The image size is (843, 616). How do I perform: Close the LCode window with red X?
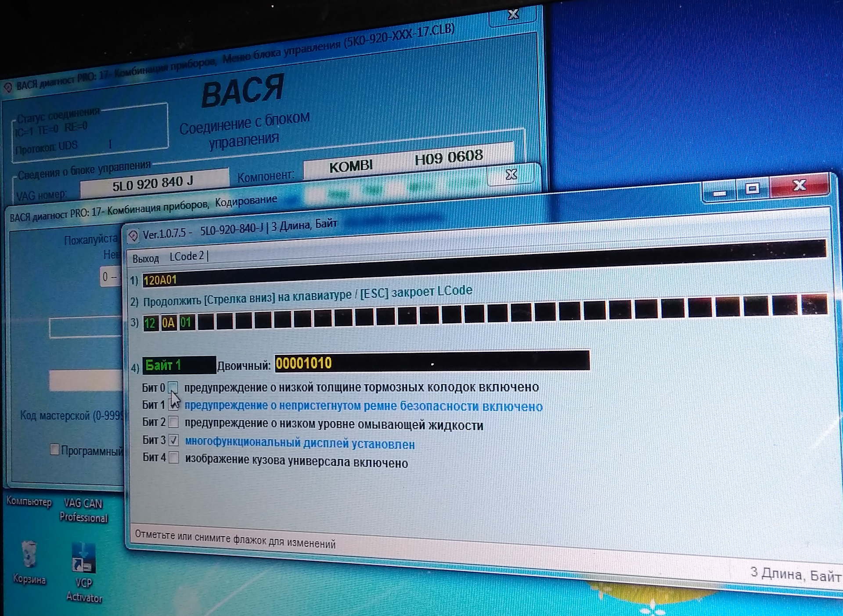pos(799,186)
